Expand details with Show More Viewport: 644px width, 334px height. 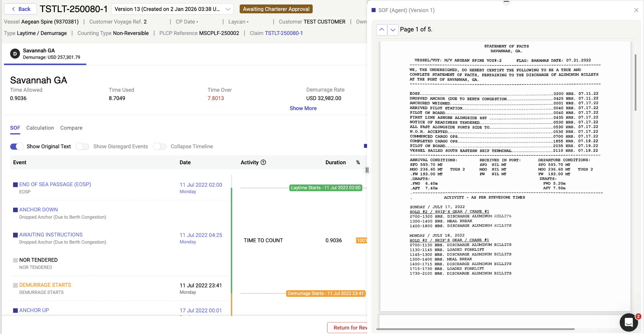pos(303,108)
